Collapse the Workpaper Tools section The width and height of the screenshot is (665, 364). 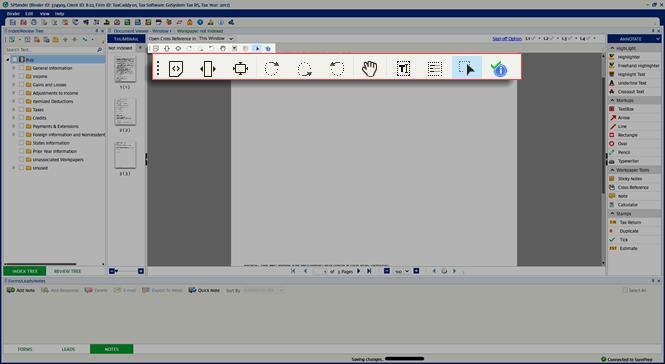coord(612,170)
